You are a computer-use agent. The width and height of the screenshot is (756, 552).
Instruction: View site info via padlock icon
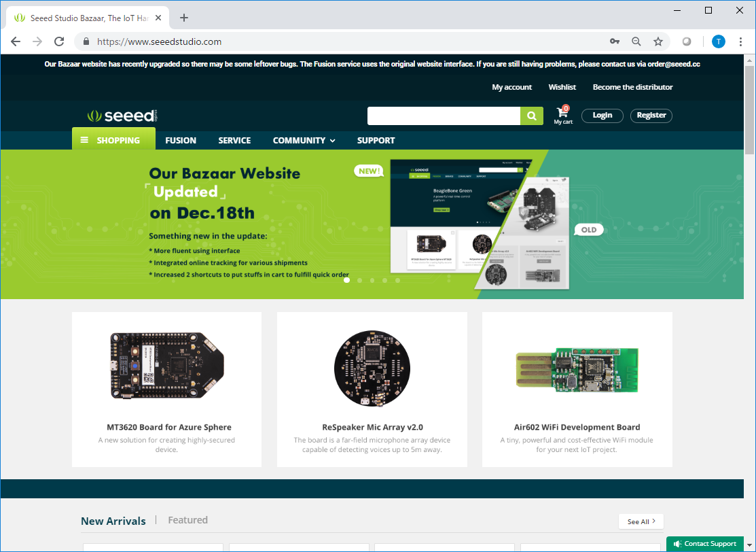86,41
